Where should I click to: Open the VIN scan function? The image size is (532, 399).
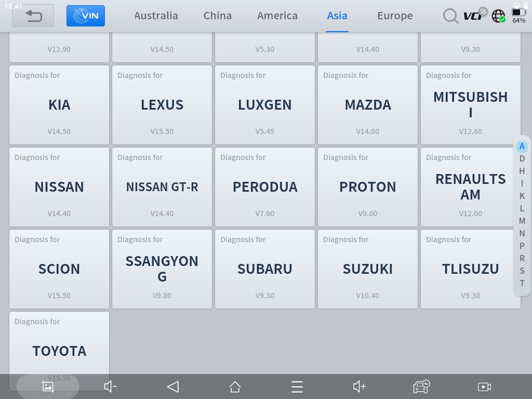point(86,16)
